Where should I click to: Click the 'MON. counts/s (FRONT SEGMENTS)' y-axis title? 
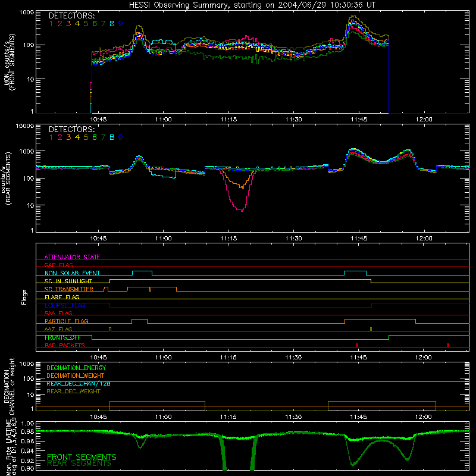[x=9, y=62]
